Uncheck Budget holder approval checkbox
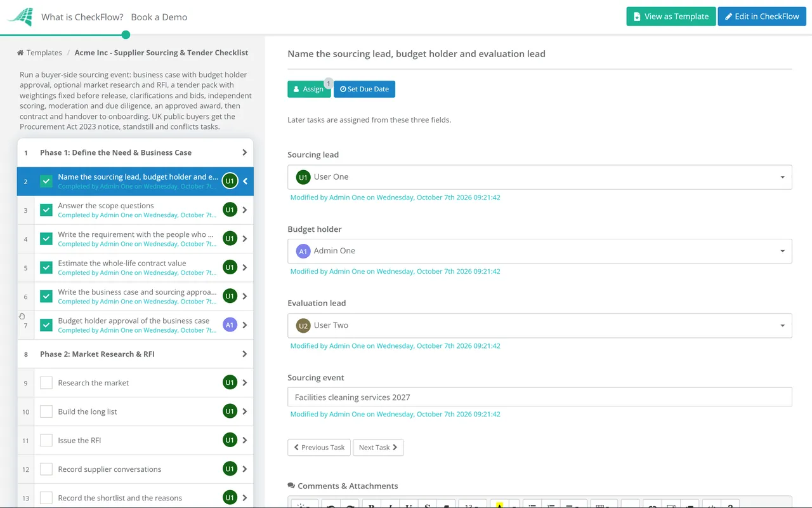The image size is (812, 508). pyautogui.click(x=46, y=325)
